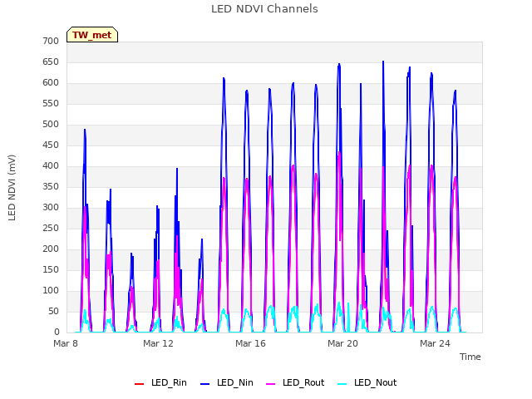This screenshot has height=399, width=532.
Task: Click the chart title LED NDVI Channels
Action: click(264, 9)
